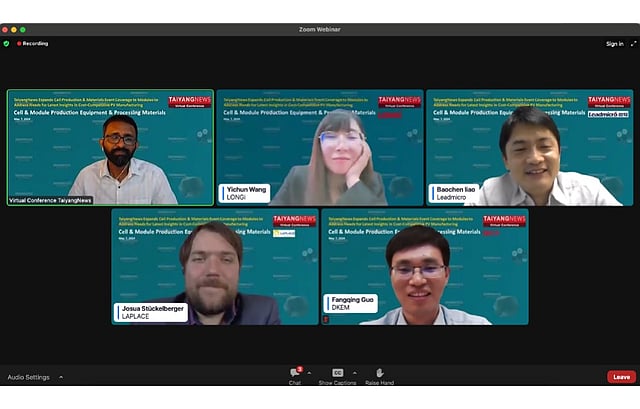Click the Audio Settings label

point(28,377)
